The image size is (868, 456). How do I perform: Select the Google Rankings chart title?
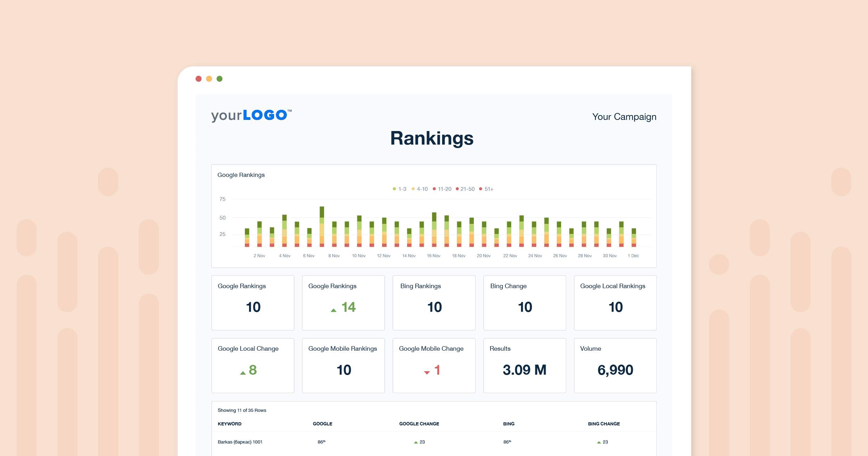coord(241,175)
